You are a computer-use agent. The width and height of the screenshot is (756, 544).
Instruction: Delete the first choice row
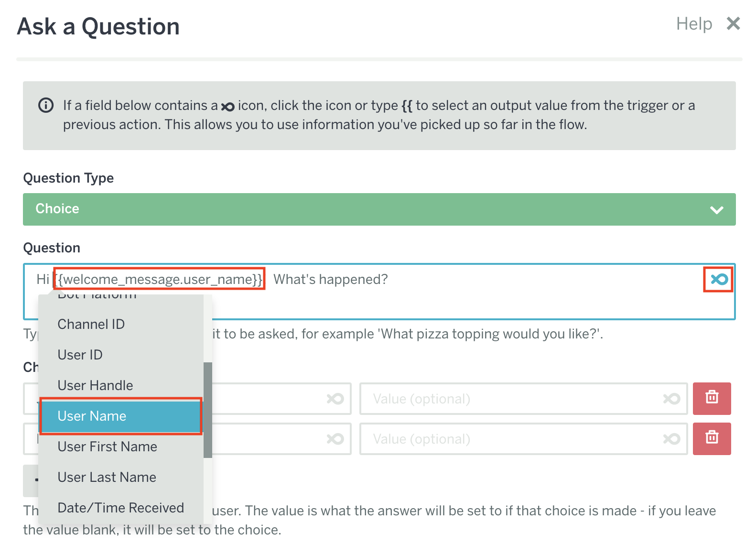(712, 398)
